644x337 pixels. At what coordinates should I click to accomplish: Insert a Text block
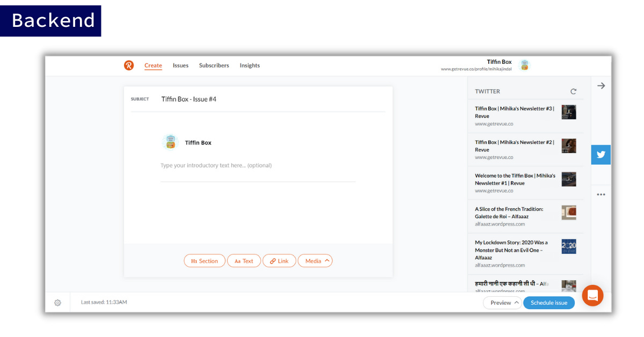coord(244,261)
